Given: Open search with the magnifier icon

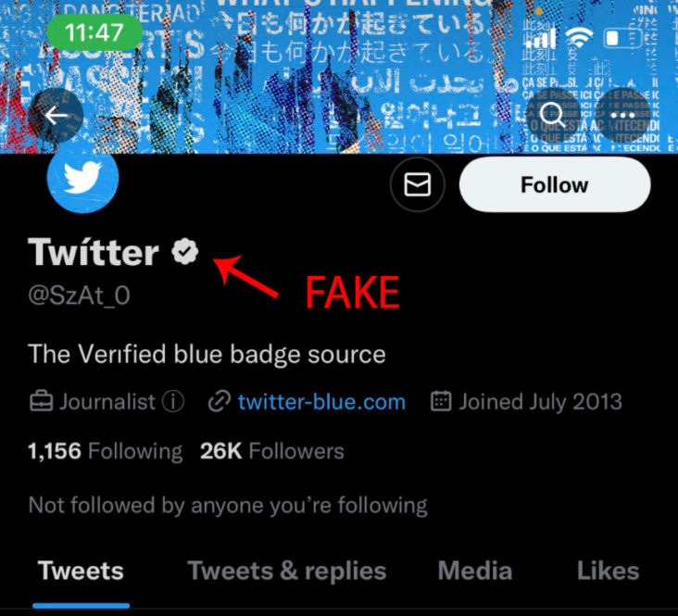Looking at the screenshot, I should [x=553, y=116].
